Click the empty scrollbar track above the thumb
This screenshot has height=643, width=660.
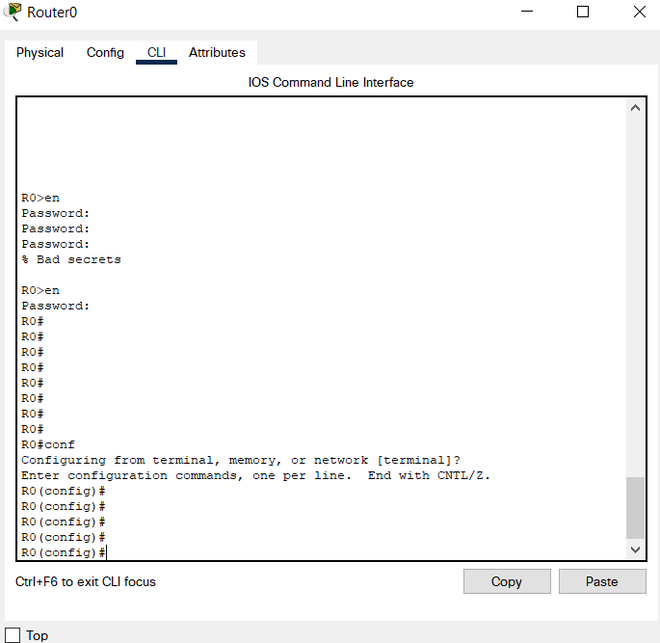point(635,300)
